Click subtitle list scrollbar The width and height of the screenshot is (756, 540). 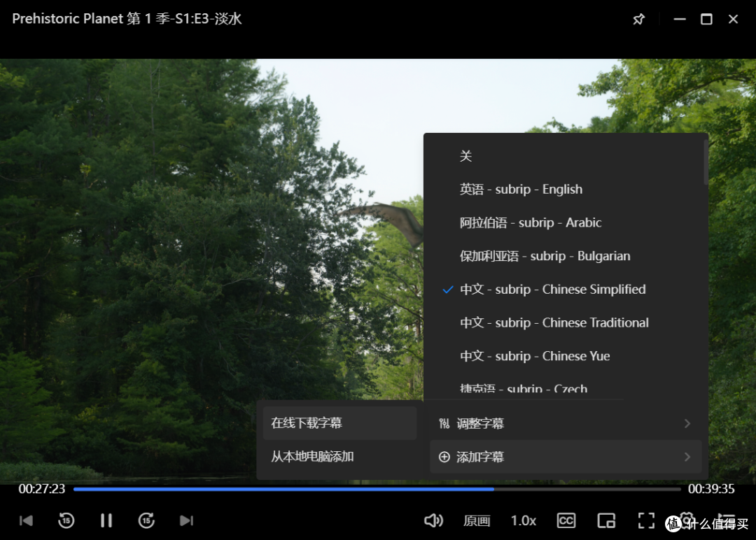point(706,162)
